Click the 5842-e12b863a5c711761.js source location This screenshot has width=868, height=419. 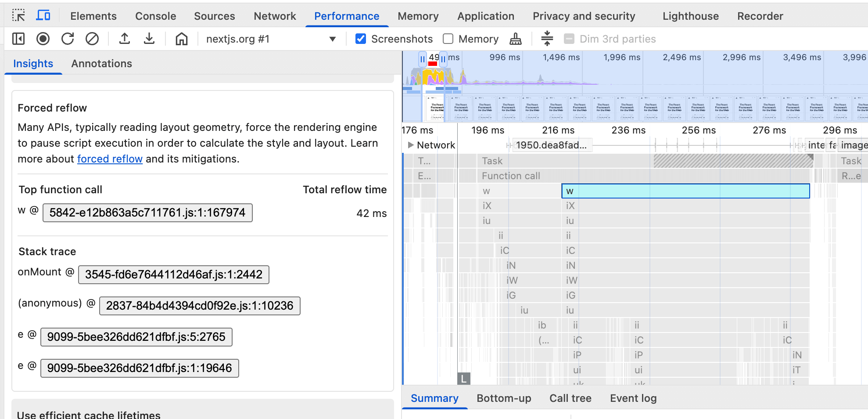point(147,213)
